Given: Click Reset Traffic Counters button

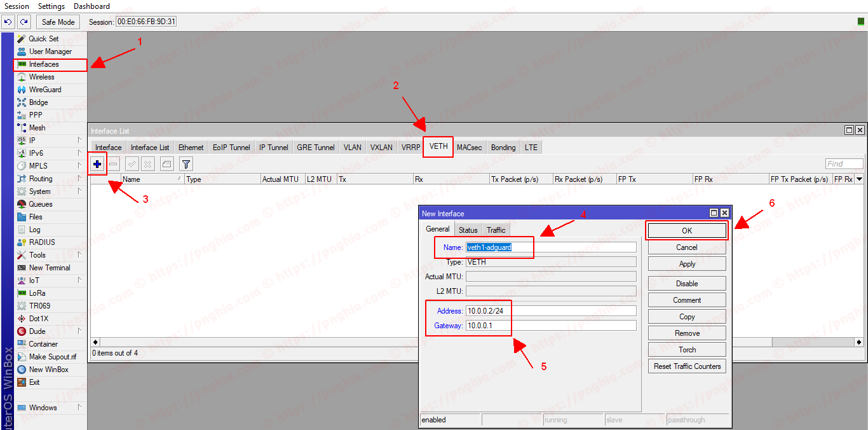Looking at the screenshot, I should click(687, 366).
